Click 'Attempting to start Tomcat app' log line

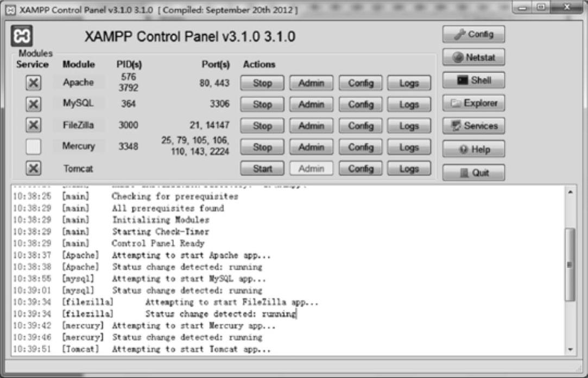(191, 349)
